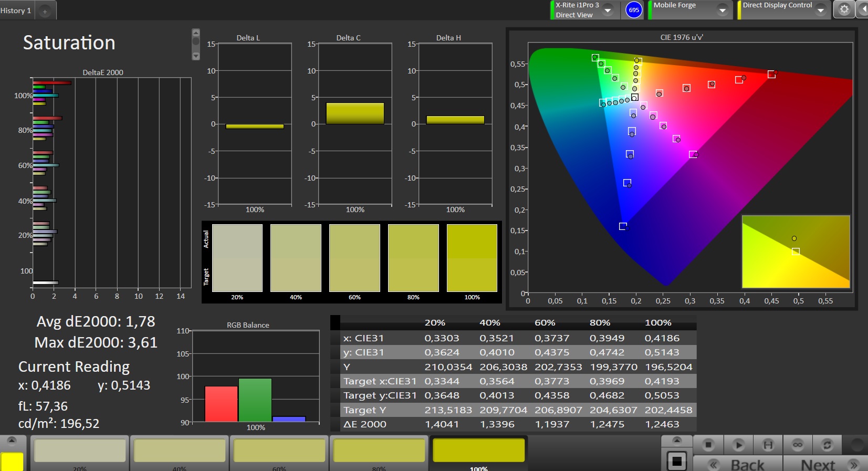Click the infinity continuous-read icon

[x=797, y=445]
